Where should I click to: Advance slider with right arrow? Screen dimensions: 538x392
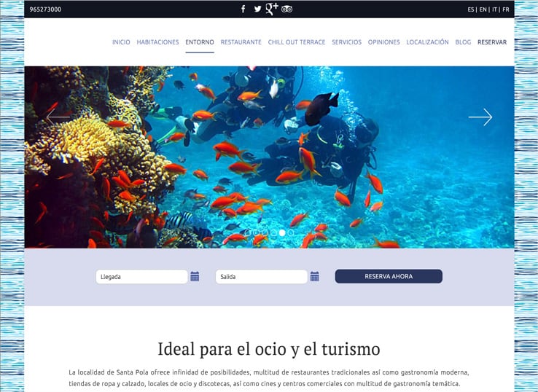point(480,117)
